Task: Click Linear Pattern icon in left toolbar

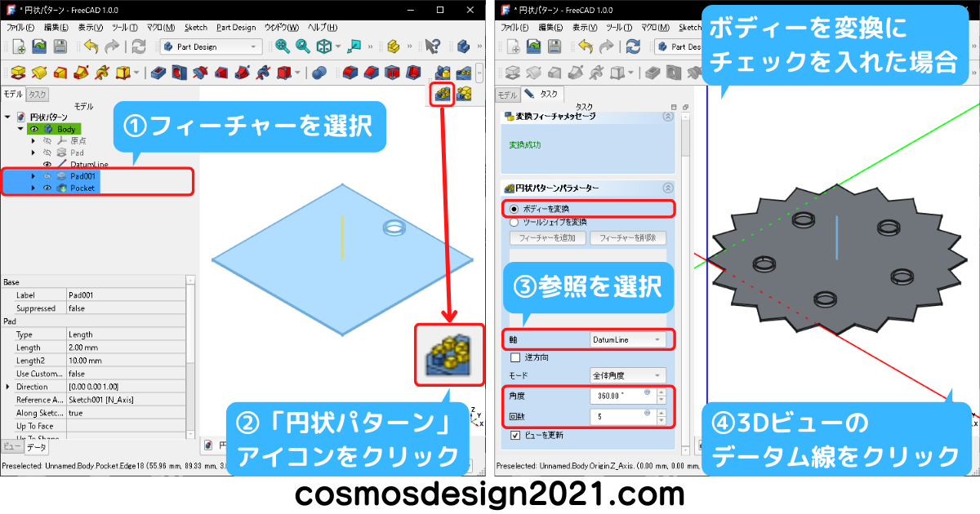Action: point(464,73)
